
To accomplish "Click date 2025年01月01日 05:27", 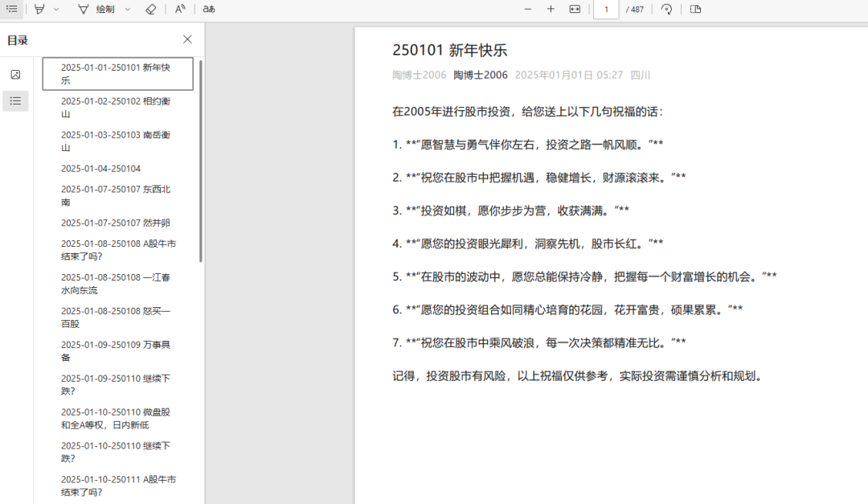I will [568, 75].
